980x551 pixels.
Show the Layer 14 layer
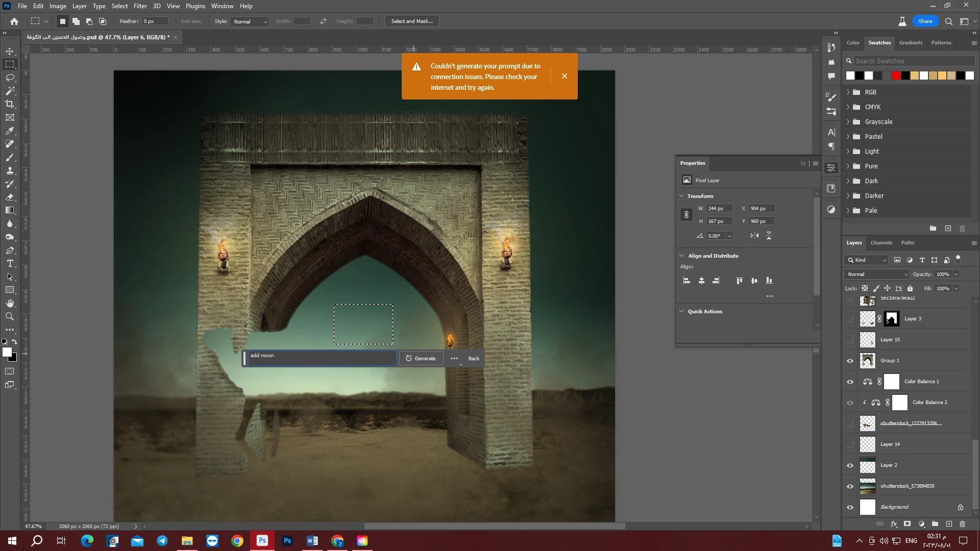[x=850, y=444]
